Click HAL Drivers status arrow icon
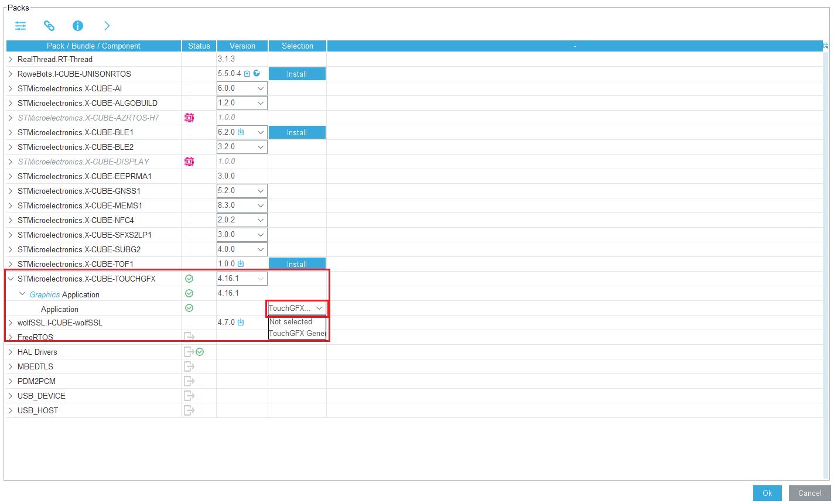The width and height of the screenshot is (834, 504). click(189, 352)
